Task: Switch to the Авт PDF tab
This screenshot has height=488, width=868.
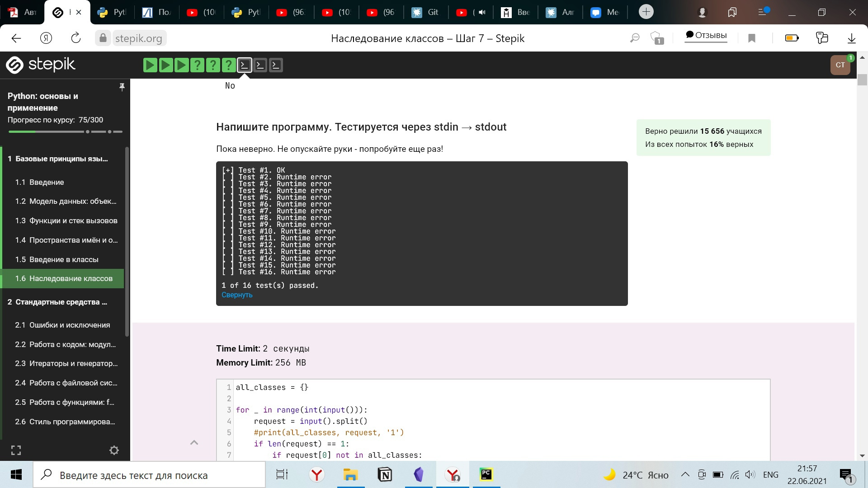Action: (23, 12)
